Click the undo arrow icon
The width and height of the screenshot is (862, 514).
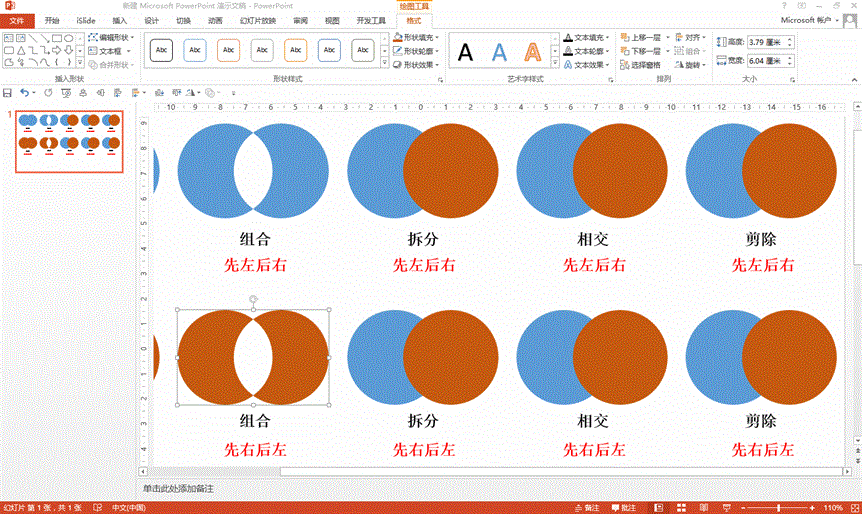click(25, 93)
